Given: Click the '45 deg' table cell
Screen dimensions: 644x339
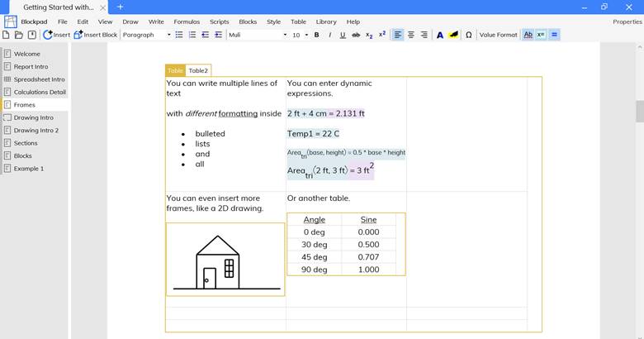Looking at the screenshot, I should point(315,257).
